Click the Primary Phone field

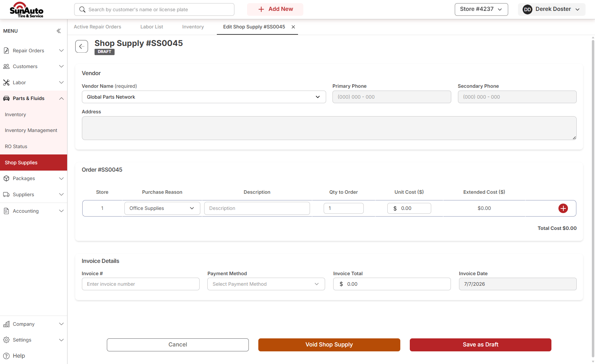pos(392,97)
